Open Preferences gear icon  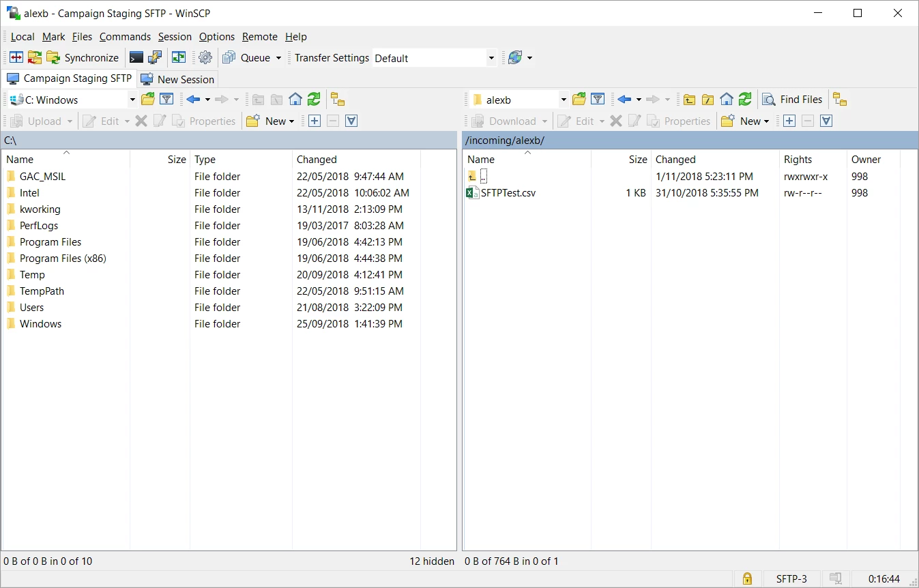point(205,58)
